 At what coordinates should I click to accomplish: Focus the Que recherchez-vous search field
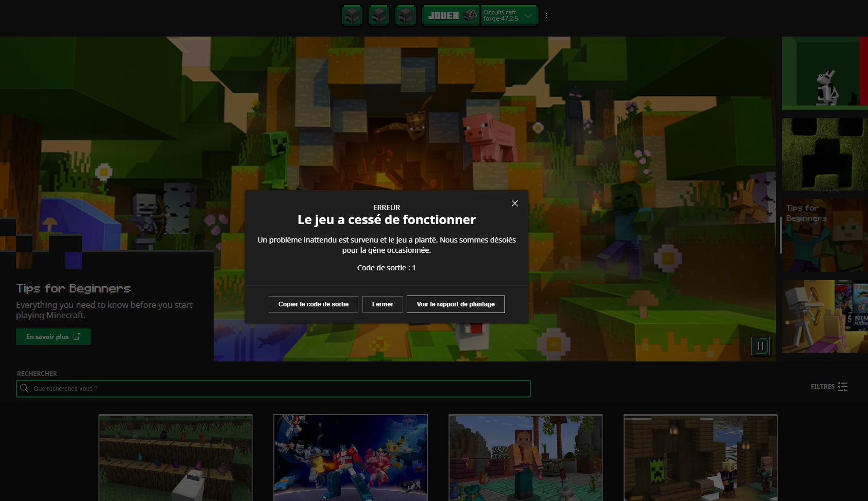coord(273,389)
